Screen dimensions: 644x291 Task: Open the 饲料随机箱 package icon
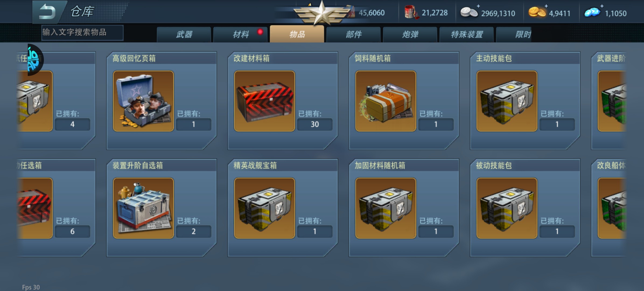click(x=386, y=101)
